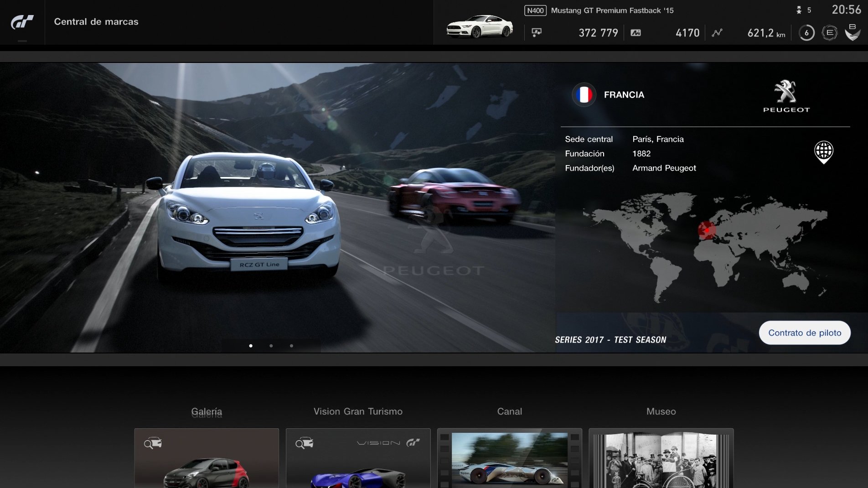Click the mileage points icon
Image resolution: width=868 pixels, height=488 pixels.
pos(636,33)
